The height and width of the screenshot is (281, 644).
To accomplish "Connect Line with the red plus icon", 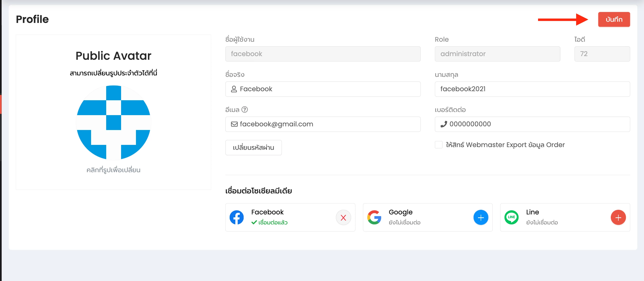I will (618, 217).
